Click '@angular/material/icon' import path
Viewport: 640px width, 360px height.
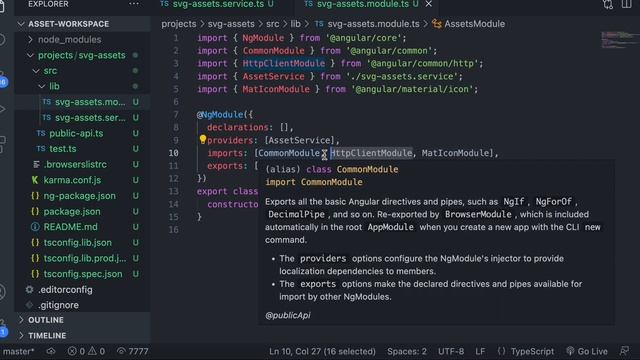(412, 89)
